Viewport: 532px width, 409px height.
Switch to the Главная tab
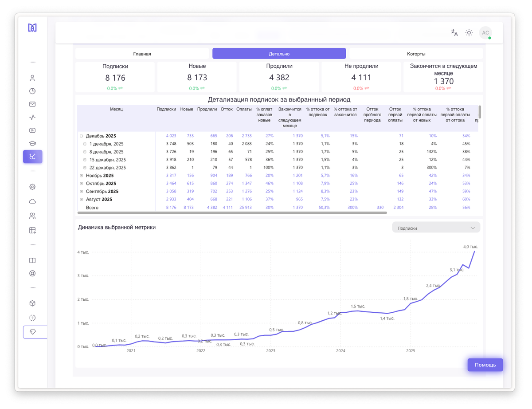pyautogui.click(x=142, y=54)
